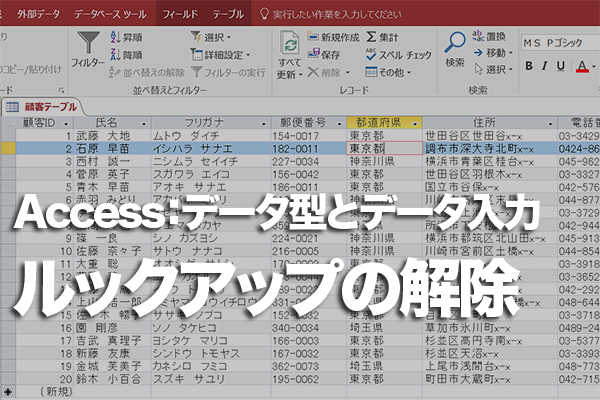Viewport: 600px width, 400px height.
Task: Select address 世田谷区羽根木x-x
Action: click(490, 174)
